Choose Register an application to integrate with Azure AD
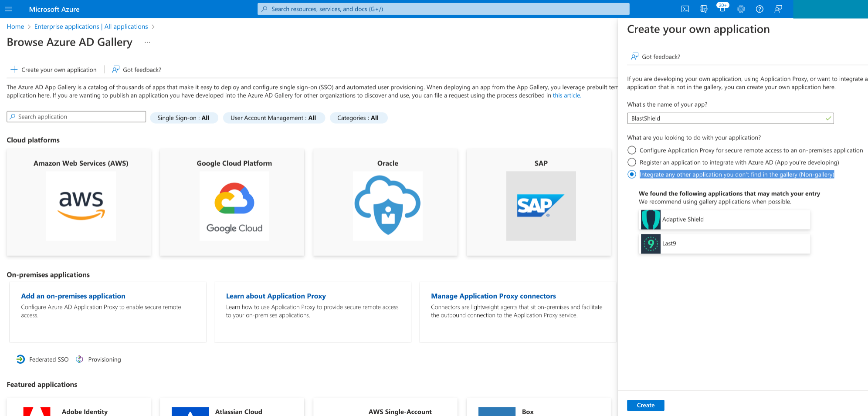868x416 pixels. (x=632, y=162)
